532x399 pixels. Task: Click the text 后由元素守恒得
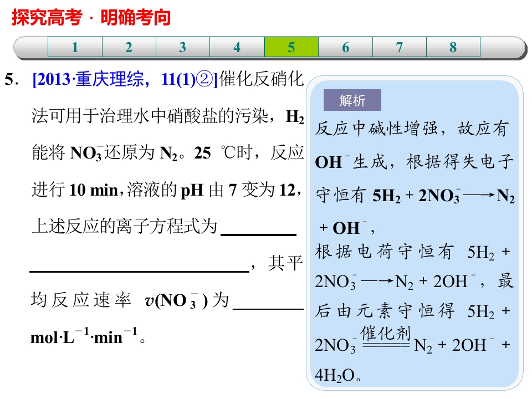[x=384, y=311]
